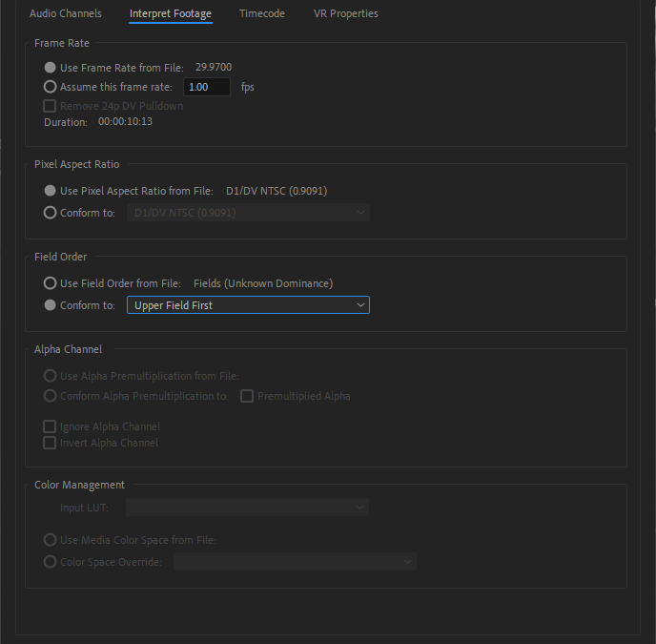The height and width of the screenshot is (644, 656).
Task: Select Use Alpha Premultiplication from File
Action: pos(51,376)
